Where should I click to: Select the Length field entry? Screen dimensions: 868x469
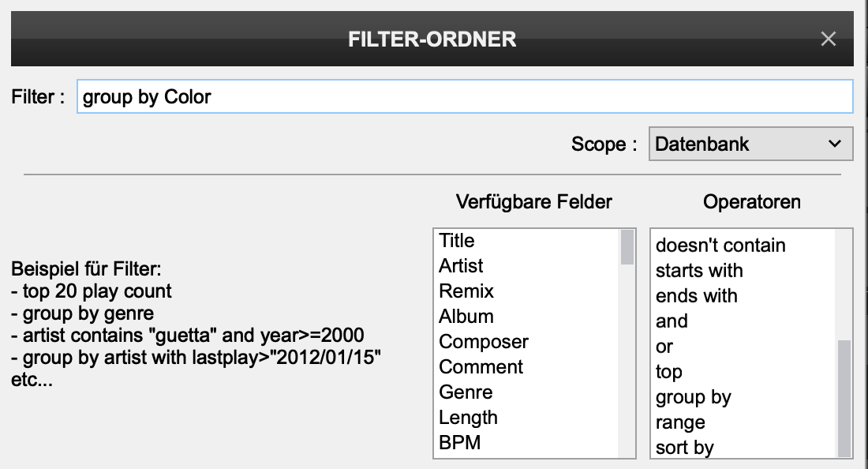point(468,418)
